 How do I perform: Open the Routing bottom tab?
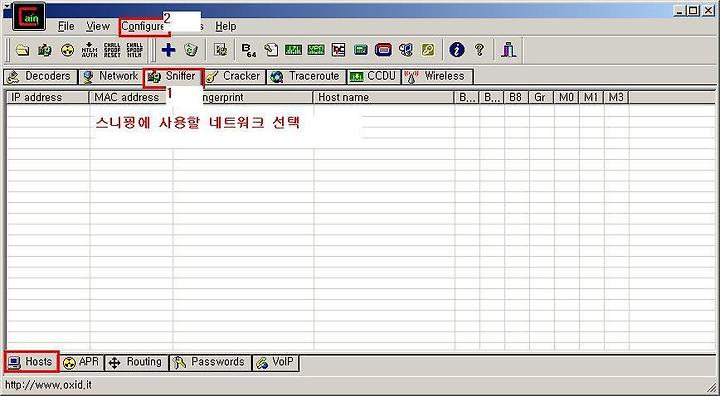[136, 362]
